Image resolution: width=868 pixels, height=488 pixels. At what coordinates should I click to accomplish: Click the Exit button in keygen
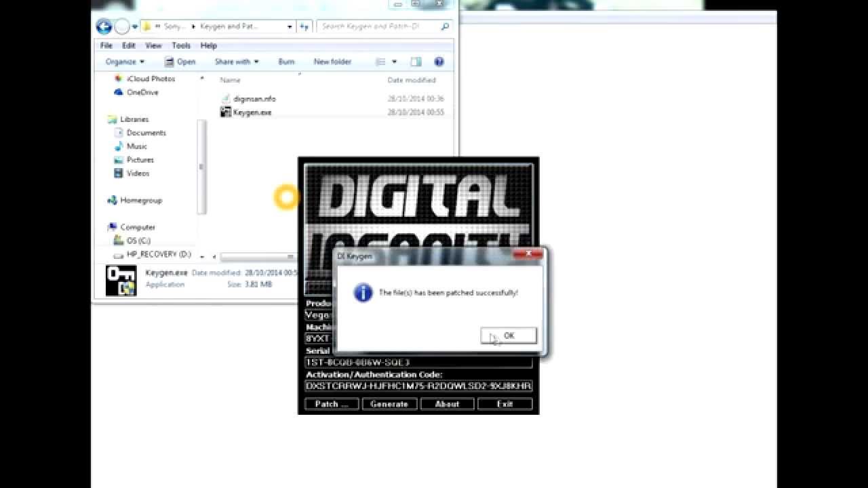505,404
